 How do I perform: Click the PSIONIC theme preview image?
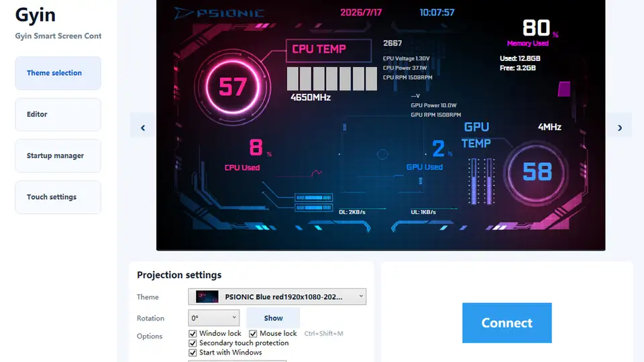pos(381,125)
